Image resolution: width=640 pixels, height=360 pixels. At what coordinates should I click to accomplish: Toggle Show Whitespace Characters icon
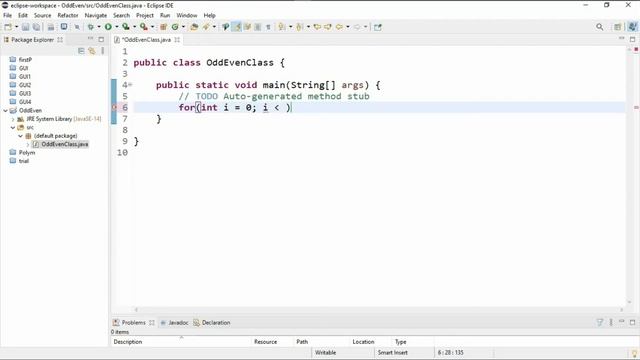[x=268, y=27]
